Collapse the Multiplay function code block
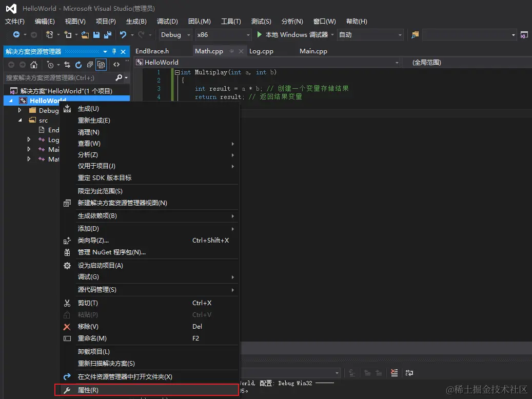 click(x=177, y=72)
